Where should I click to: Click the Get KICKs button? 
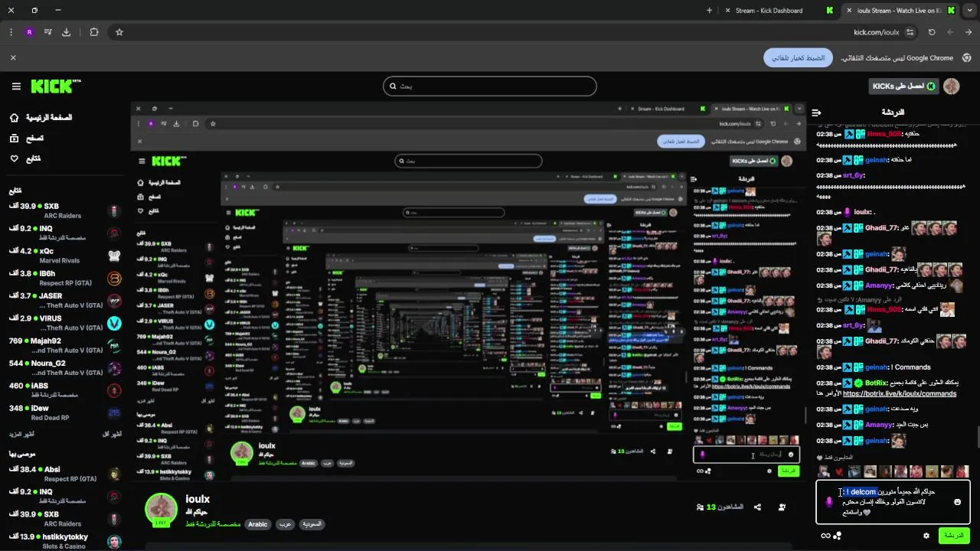coord(904,86)
